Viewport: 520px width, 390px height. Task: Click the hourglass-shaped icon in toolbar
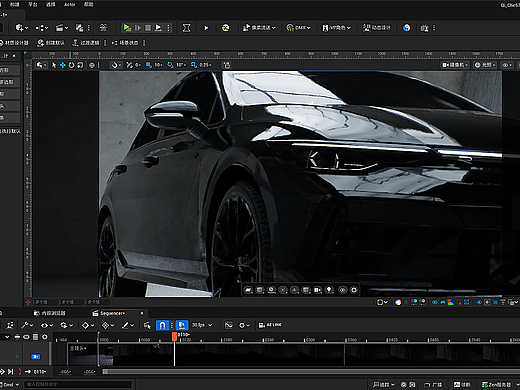click(187, 28)
